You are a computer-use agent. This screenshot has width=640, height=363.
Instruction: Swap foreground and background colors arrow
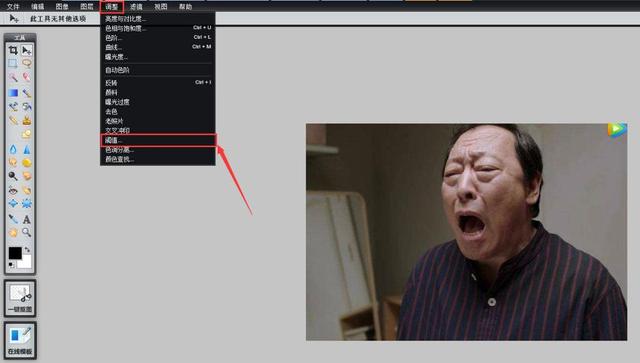[27, 249]
